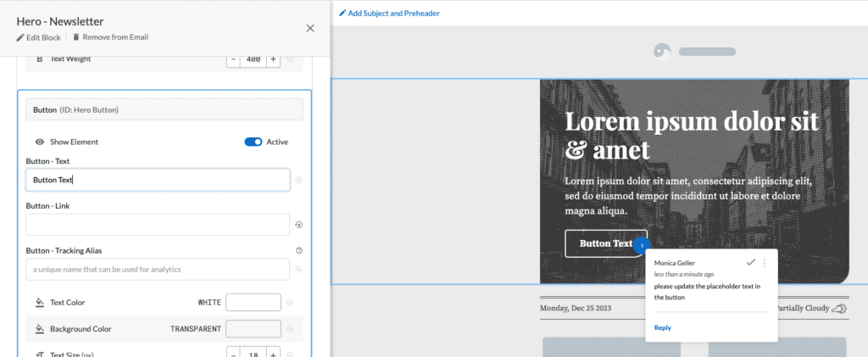The width and height of the screenshot is (868, 357).
Task: Click into the Button - Link field
Action: [x=158, y=225]
